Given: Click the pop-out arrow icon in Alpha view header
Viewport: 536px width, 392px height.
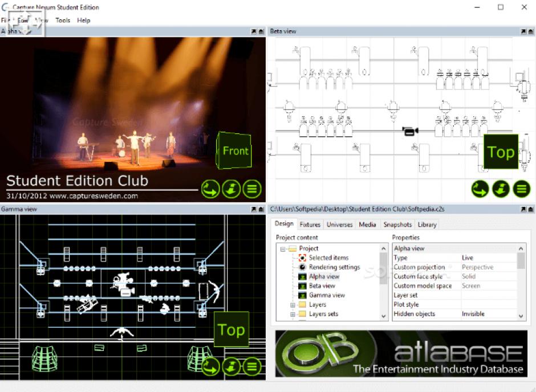Looking at the screenshot, I should click(x=254, y=31).
